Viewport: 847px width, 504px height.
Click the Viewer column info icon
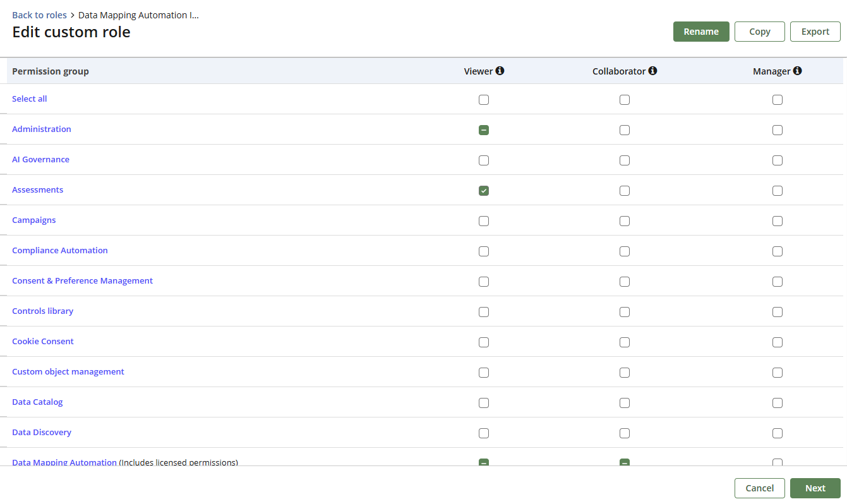click(500, 71)
